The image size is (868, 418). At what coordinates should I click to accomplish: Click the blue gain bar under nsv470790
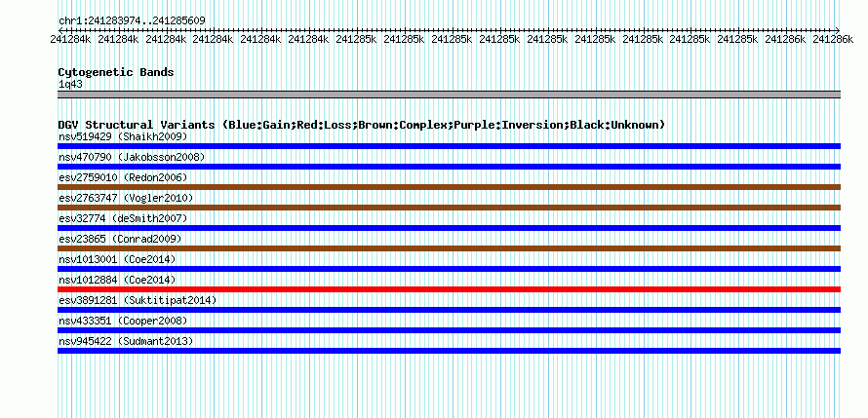coord(449,167)
